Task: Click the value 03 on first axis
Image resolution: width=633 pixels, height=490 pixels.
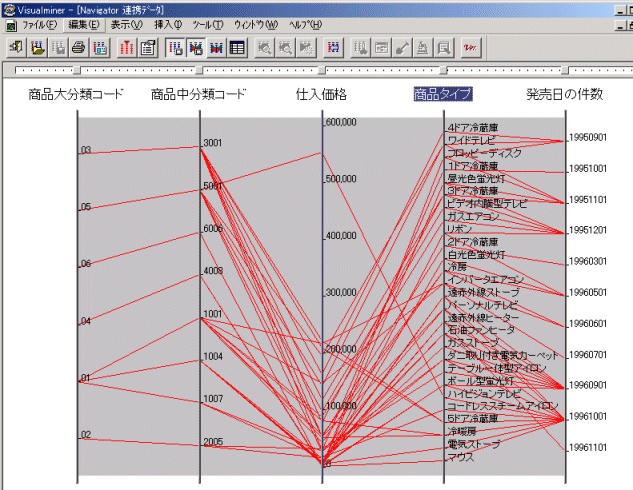Action: [86, 150]
